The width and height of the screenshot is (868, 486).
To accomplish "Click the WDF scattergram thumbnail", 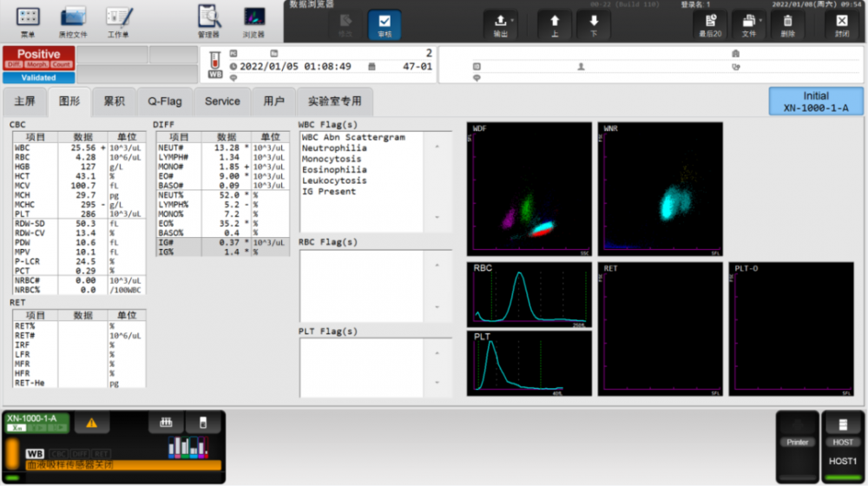I will [x=529, y=188].
